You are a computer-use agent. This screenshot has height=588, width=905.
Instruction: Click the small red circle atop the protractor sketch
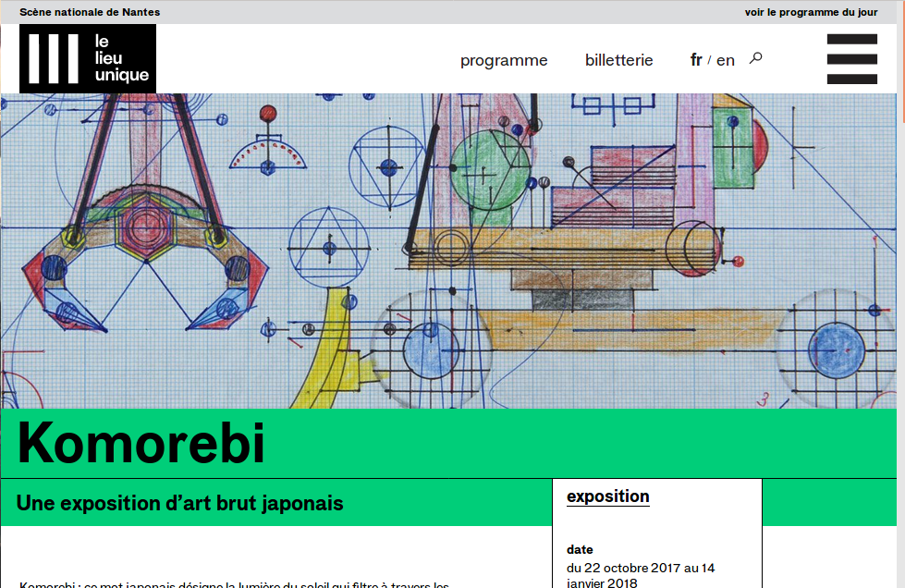268,114
